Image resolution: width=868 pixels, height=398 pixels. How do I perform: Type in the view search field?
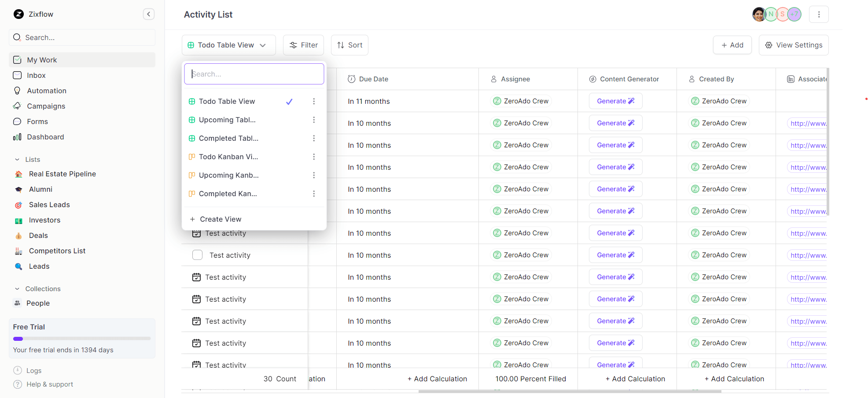pyautogui.click(x=254, y=73)
